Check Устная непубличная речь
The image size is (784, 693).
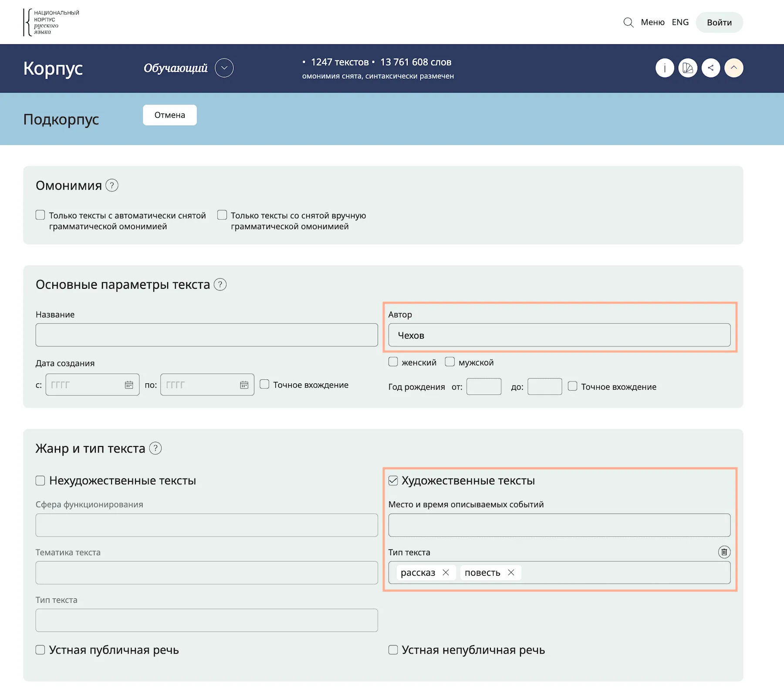pyautogui.click(x=393, y=650)
